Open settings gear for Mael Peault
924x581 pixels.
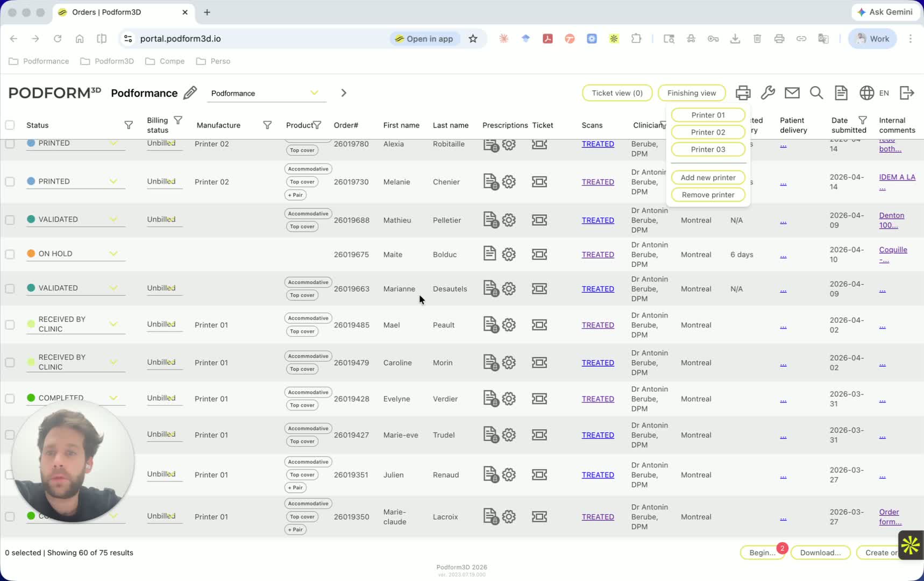[x=509, y=325]
